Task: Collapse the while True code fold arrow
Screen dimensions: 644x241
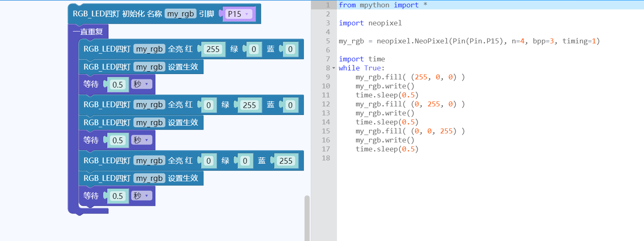Action: (334, 68)
